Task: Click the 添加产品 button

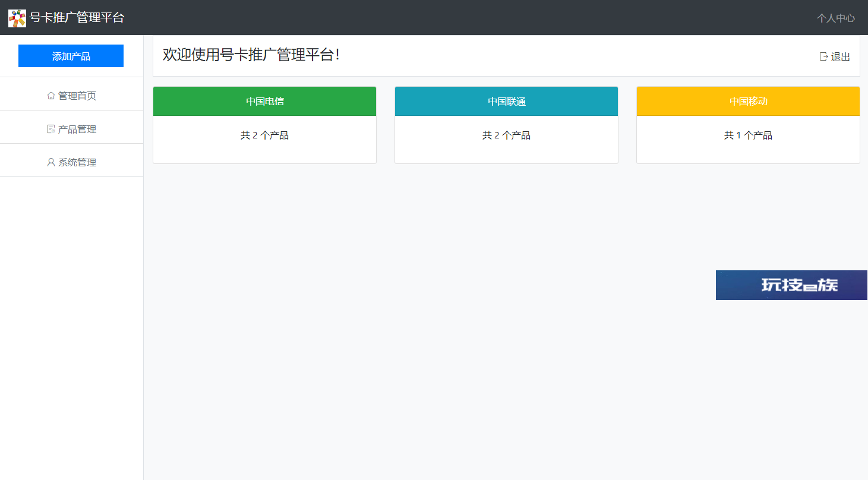Action: (71, 56)
